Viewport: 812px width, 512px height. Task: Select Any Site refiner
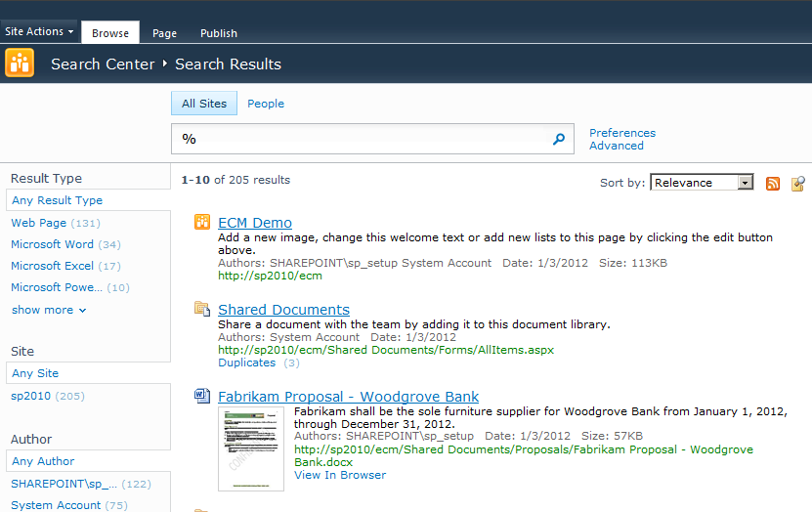[x=35, y=373]
